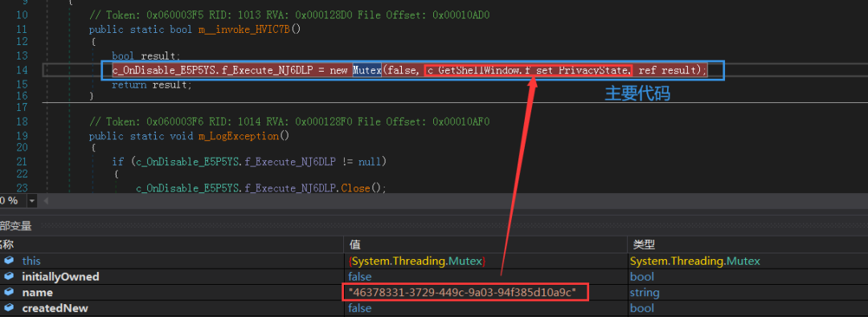The image size is (868, 317).
Task: Click the variable icon beside initiallyOwned
Action: pos(8,277)
